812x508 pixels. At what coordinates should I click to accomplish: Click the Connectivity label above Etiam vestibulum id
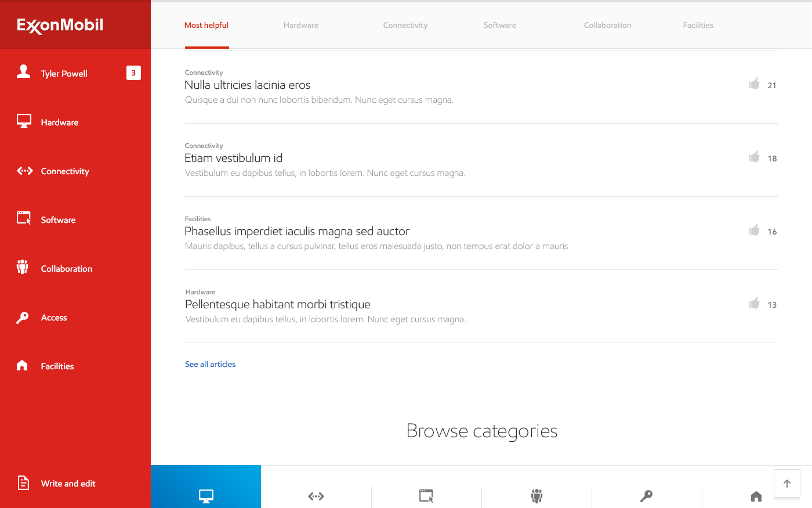pos(204,146)
